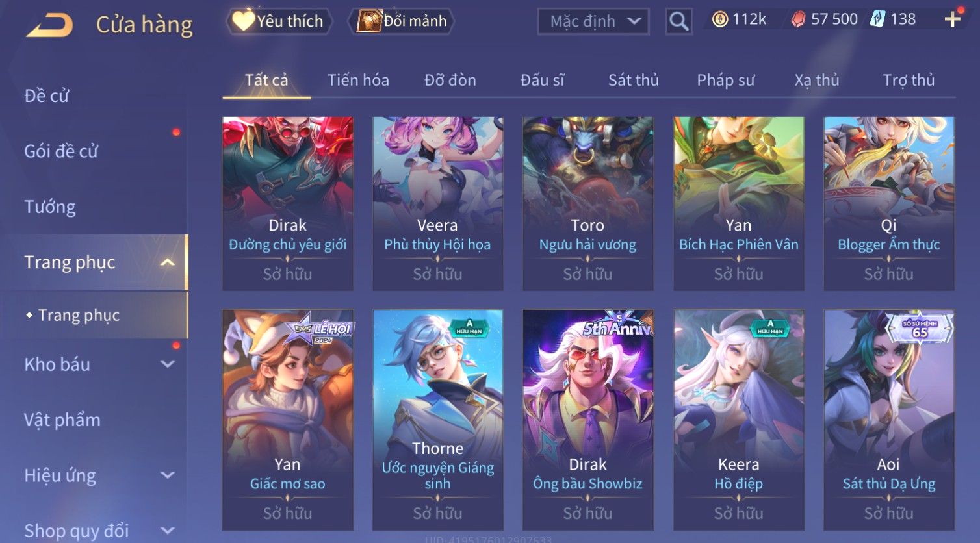Go back using the arrow icon
The height and width of the screenshot is (543, 980).
pos(49,25)
